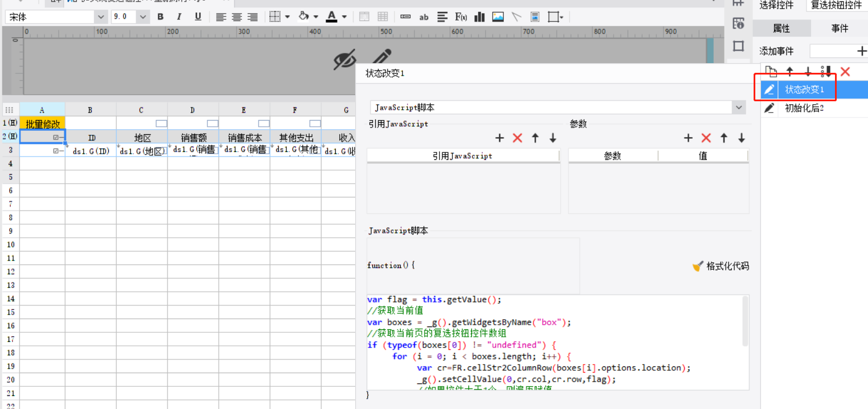Copy the selected event in the list

771,71
